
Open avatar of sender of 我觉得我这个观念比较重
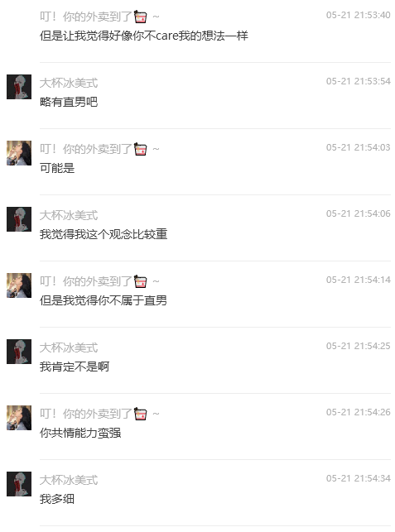click(19, 219)
